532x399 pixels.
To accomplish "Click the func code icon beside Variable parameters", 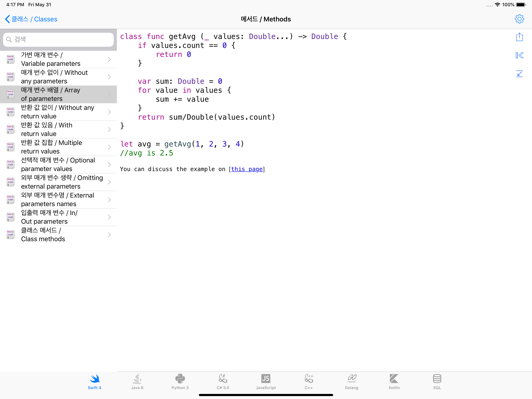I will 10,59.
